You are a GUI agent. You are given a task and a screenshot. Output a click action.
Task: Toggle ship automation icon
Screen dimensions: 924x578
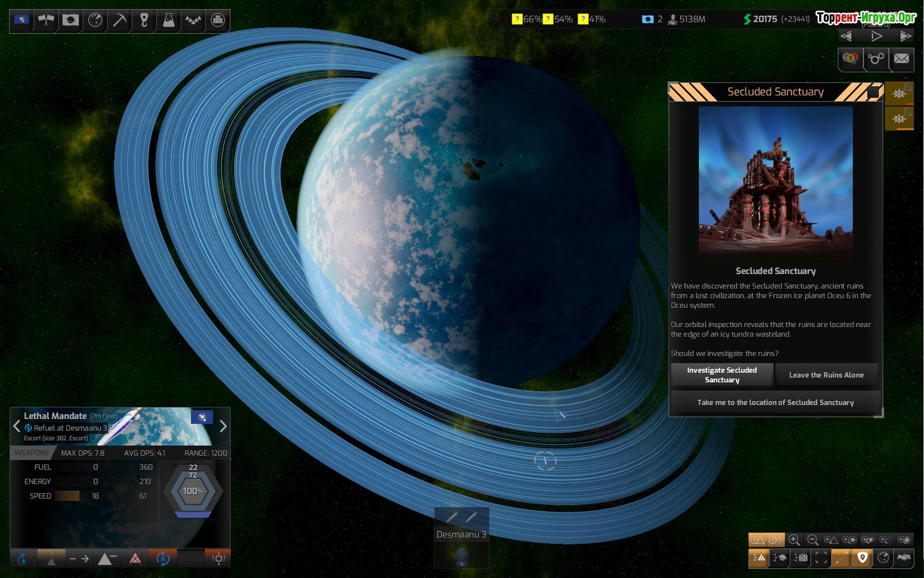tap(163, 559)
